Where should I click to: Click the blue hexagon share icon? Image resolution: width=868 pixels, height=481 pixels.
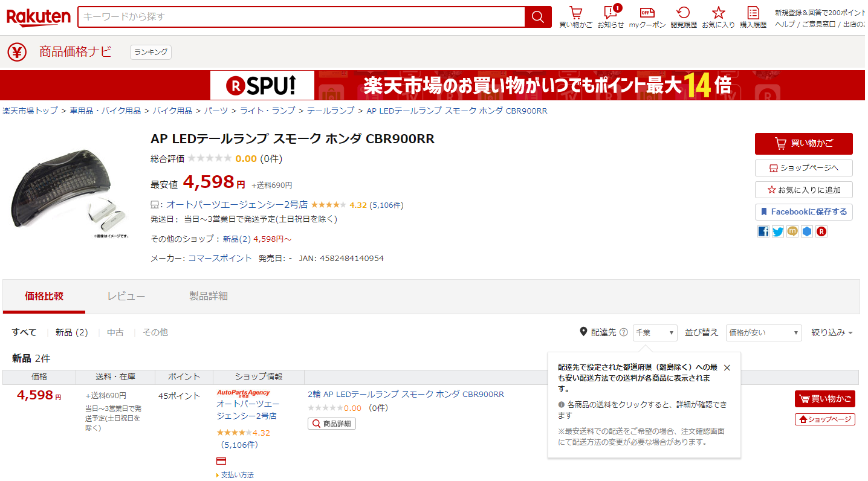(807, 231)
